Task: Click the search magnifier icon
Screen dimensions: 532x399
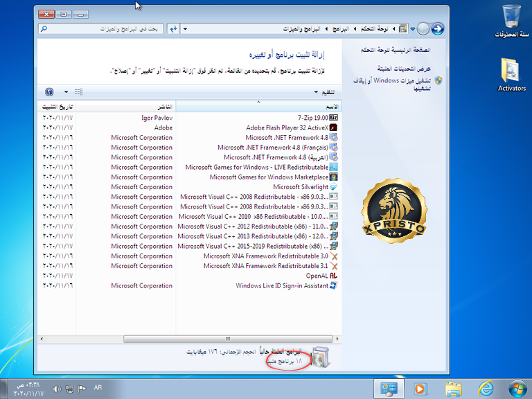Action: coord(44,29)
